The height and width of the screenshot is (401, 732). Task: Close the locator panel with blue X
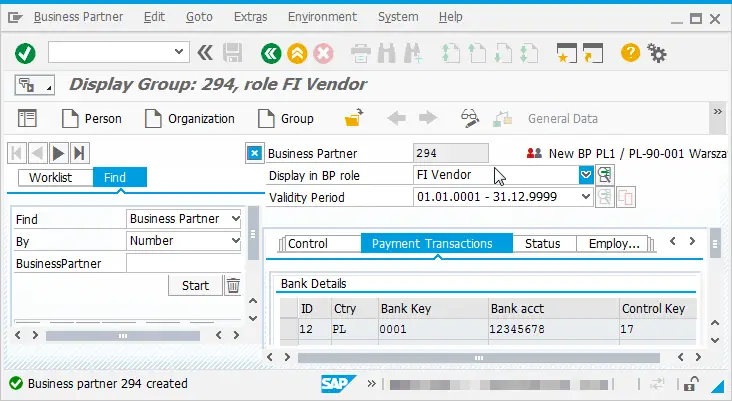click(x=254, y=153)
